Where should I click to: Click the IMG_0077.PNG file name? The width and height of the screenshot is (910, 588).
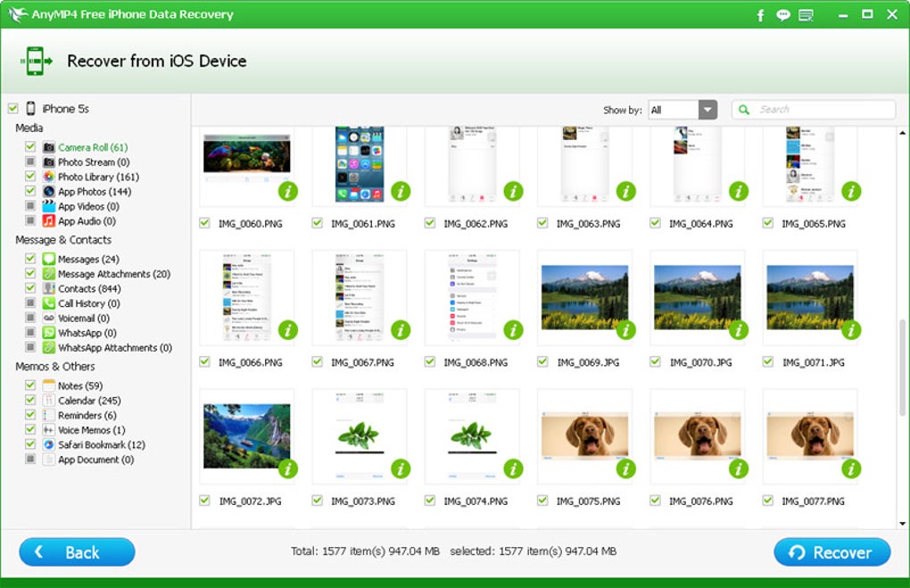tap(813, 501)
